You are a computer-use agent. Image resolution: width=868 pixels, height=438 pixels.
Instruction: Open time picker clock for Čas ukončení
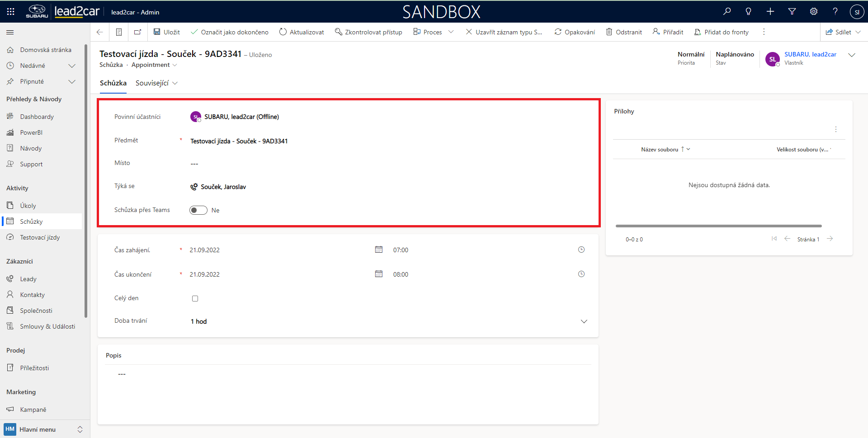(x=581, y=274)
